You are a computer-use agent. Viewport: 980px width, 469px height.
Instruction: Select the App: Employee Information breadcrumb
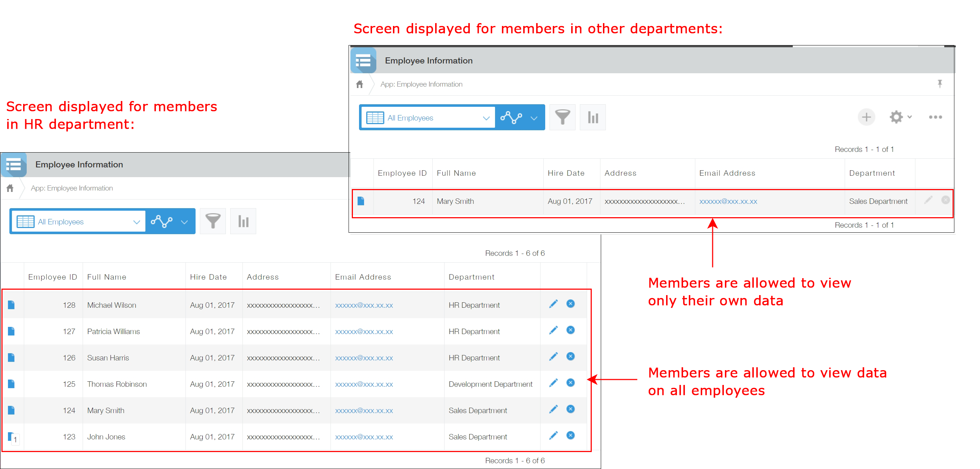click(421, 84)
